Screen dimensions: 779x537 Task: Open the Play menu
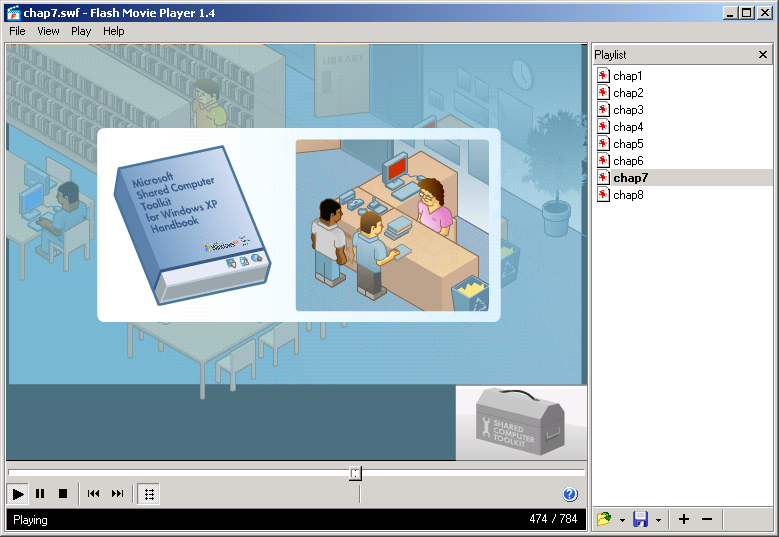(81, 31)
